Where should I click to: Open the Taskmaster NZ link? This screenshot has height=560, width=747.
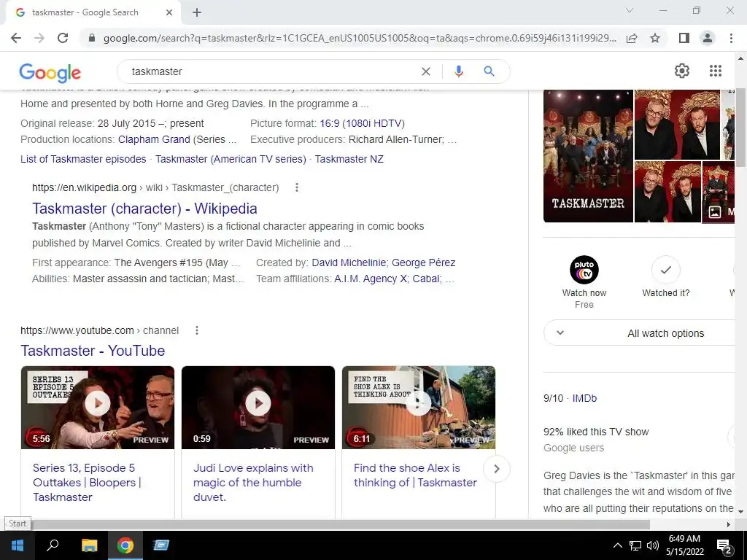click(349, 159)
